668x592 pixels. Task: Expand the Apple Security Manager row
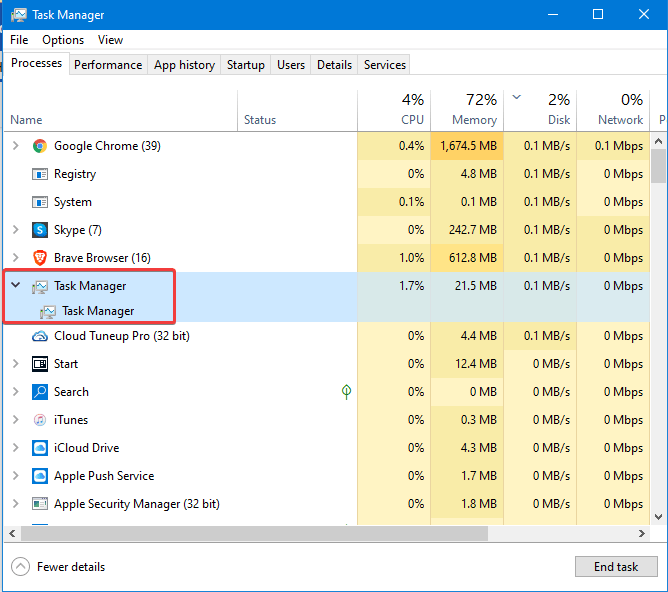click(x=16, y=504)
